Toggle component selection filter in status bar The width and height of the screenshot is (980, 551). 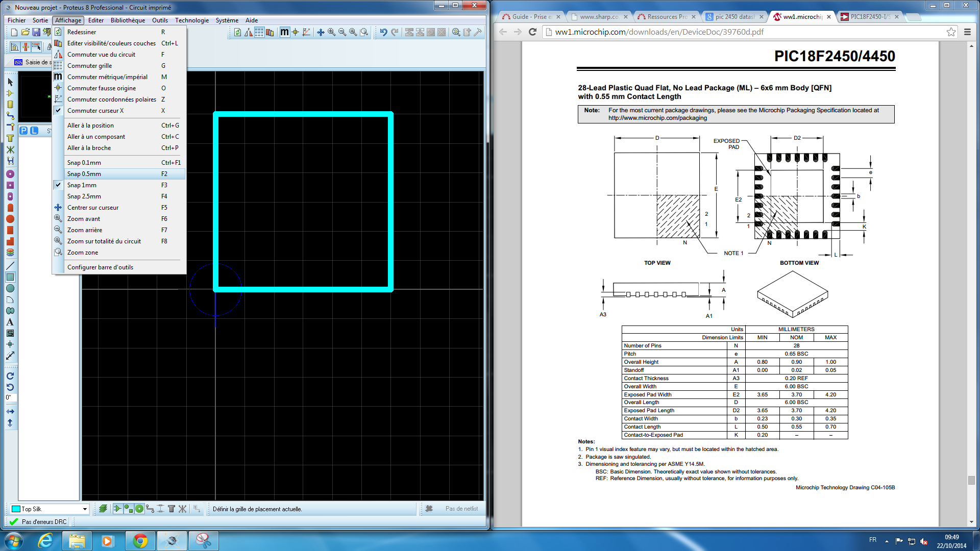[117, 509]
